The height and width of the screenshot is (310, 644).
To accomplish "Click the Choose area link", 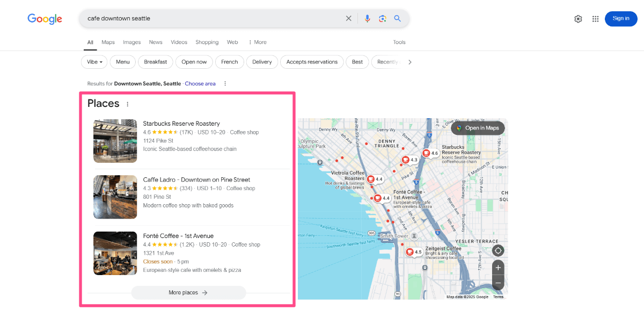I will click(x=200, y=84).
